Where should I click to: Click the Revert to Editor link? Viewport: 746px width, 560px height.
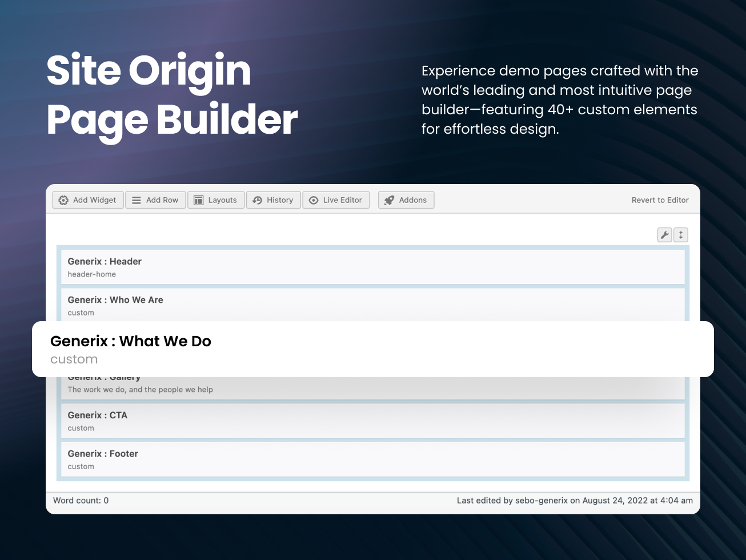click(x=660, y=200)
